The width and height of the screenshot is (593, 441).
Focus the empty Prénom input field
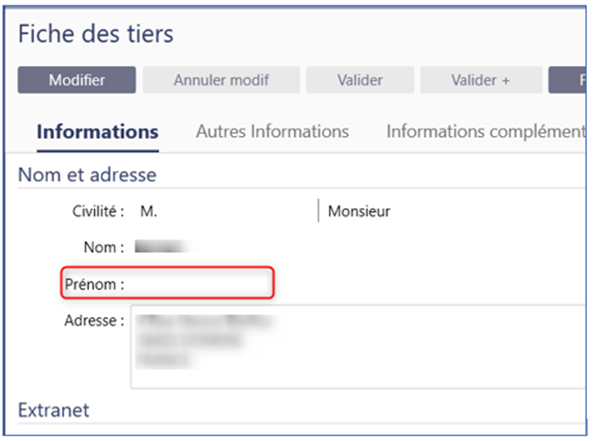pos(199,284)
